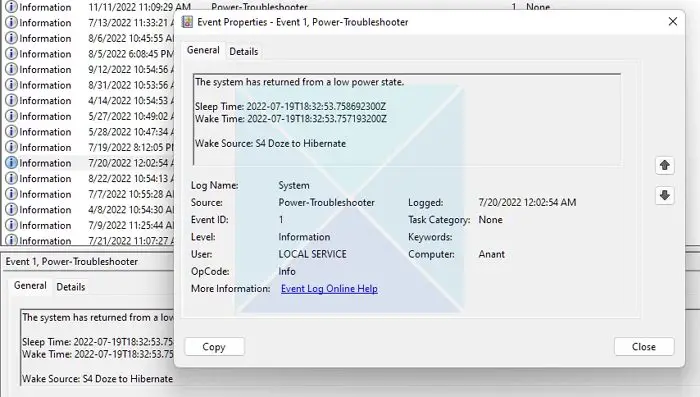Click the Computer value 'Anant'
This screenshot has height=397, width=700.
[x=492, y=254]
